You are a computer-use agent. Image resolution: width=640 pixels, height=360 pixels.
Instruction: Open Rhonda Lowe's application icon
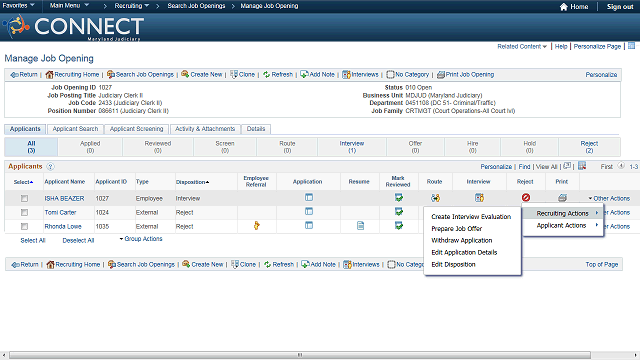[x=309, y=225]
